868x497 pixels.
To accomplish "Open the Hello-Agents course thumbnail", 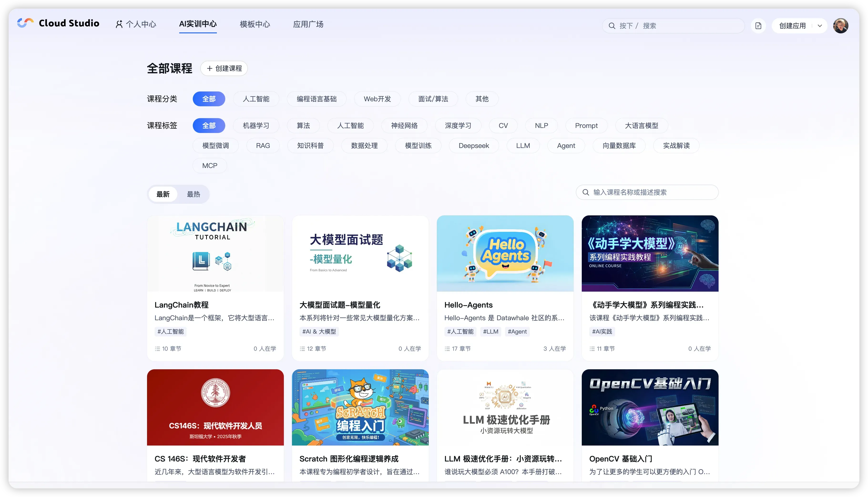I will click(505, 253).
